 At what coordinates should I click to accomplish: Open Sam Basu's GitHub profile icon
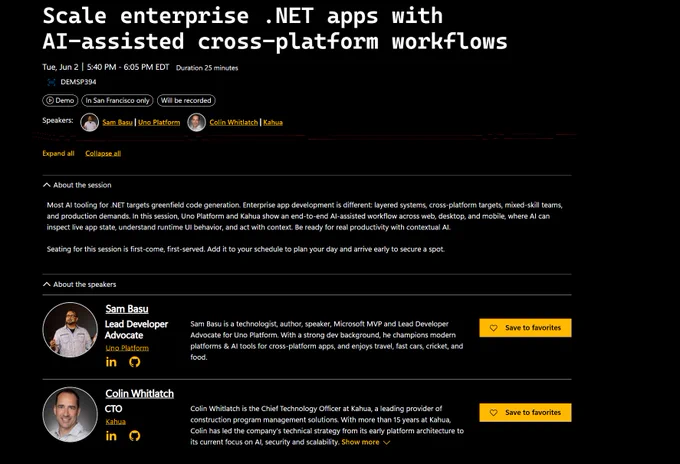134,362
